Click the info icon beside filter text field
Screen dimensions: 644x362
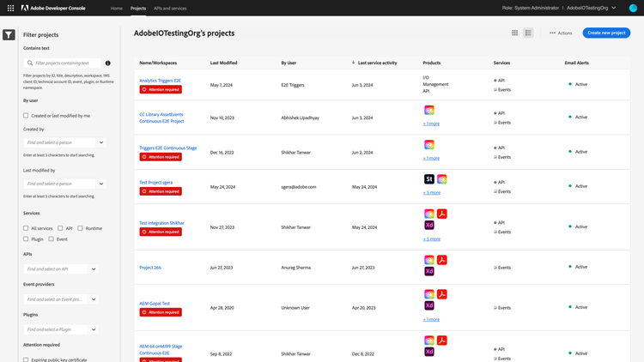point(108,63)
